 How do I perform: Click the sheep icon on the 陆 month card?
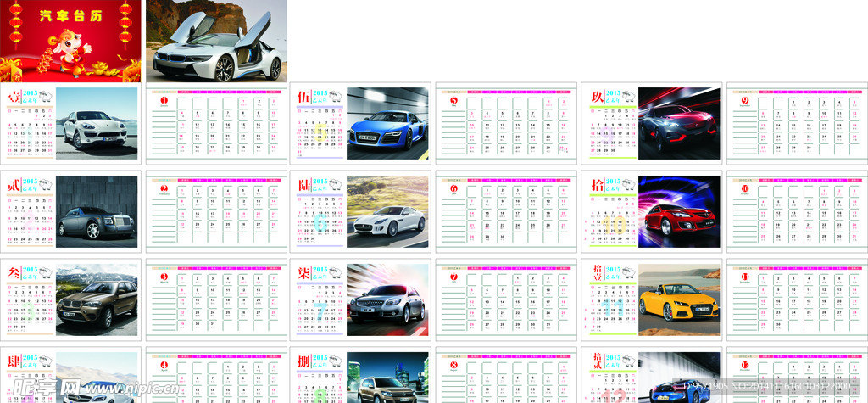point(337,184)
